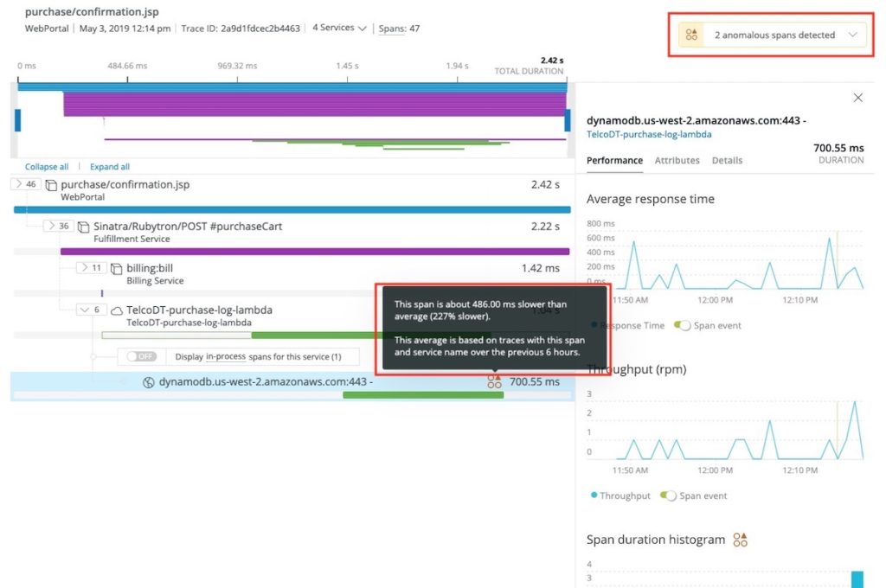Click the page icon beside billing:bill
The width and height of the screenshot is (886, 588).
click(117, 268)
